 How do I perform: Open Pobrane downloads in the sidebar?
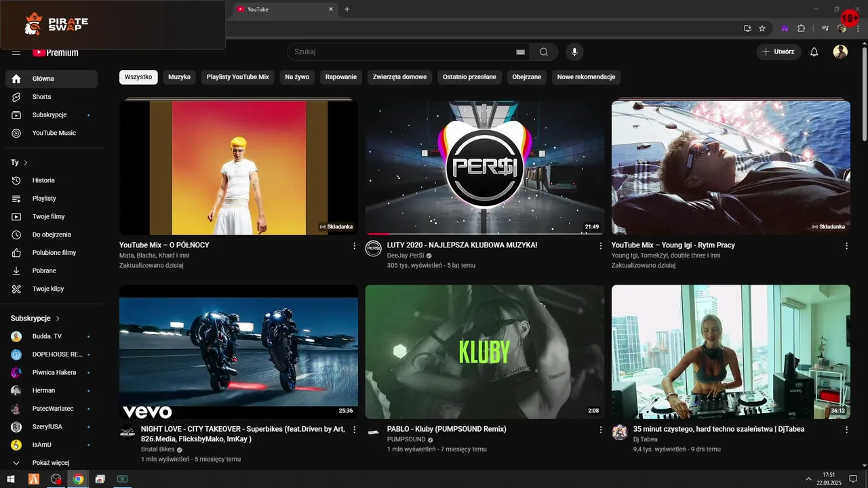click(x=52, y=270)
